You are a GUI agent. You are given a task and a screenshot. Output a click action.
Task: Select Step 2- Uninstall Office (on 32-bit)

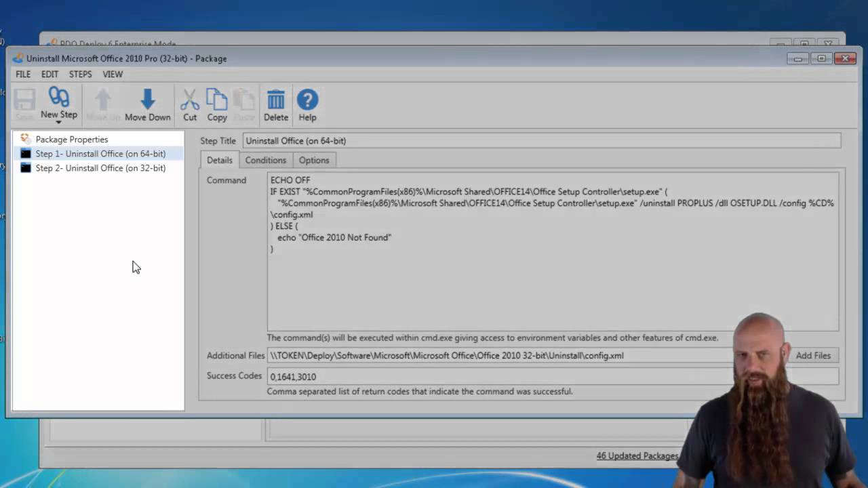[x=100, y=168]
